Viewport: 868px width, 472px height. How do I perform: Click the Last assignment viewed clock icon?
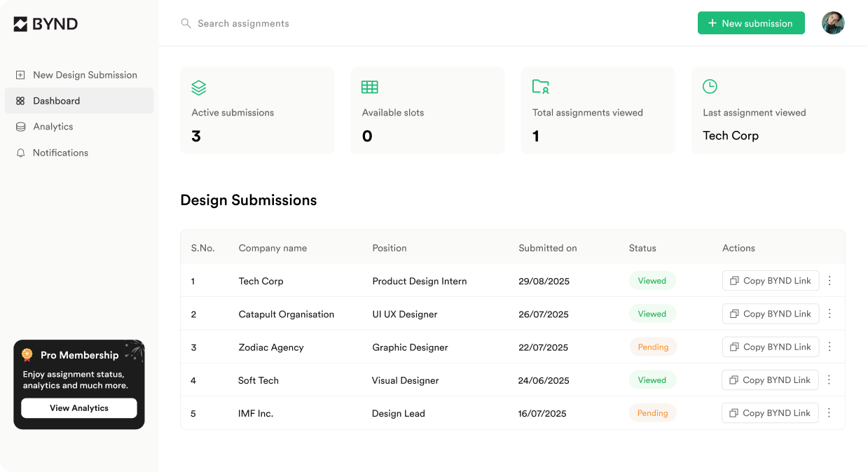pyautogui.click(x=710, y=86)
